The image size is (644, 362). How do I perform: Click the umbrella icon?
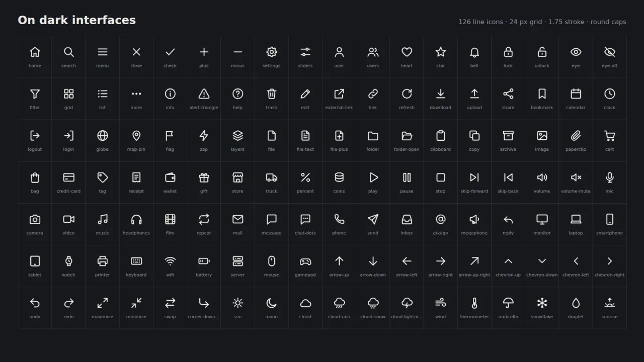tap(508, 302)
